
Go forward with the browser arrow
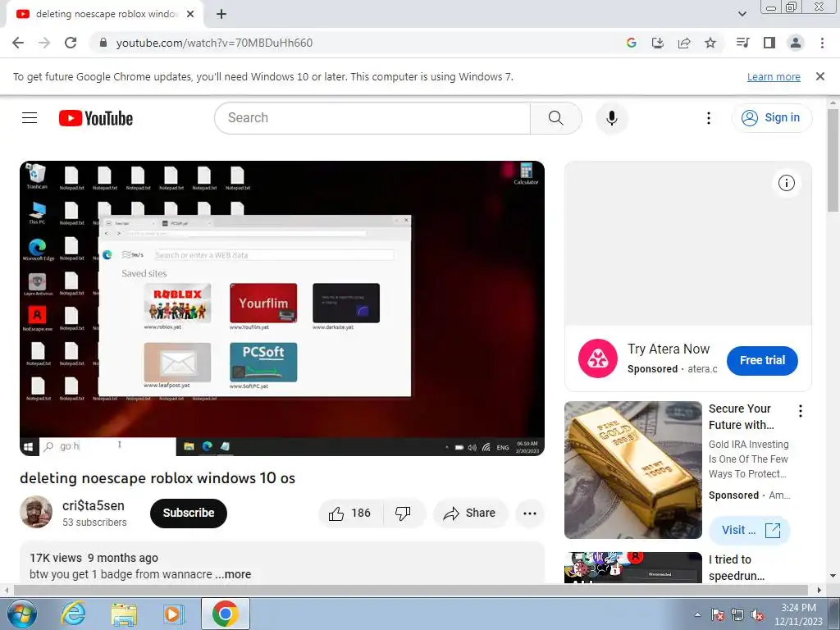(x=44, y=43)
